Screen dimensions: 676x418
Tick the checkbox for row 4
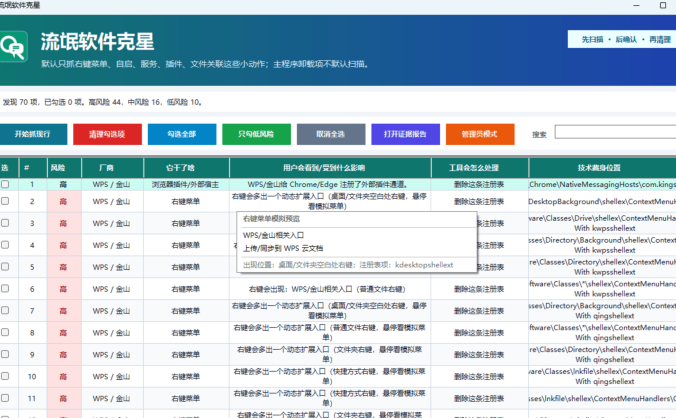[5, 244]
